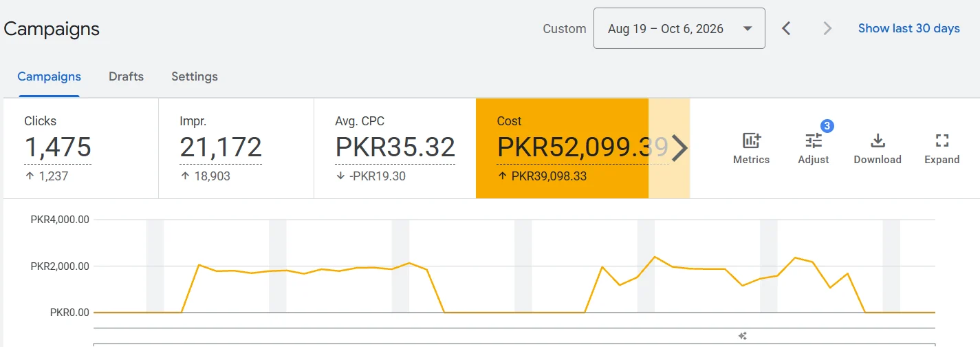This screenshot has height=347, width=980.
Task: Switch to the Drafts tab
Action: tap(126, 76)
